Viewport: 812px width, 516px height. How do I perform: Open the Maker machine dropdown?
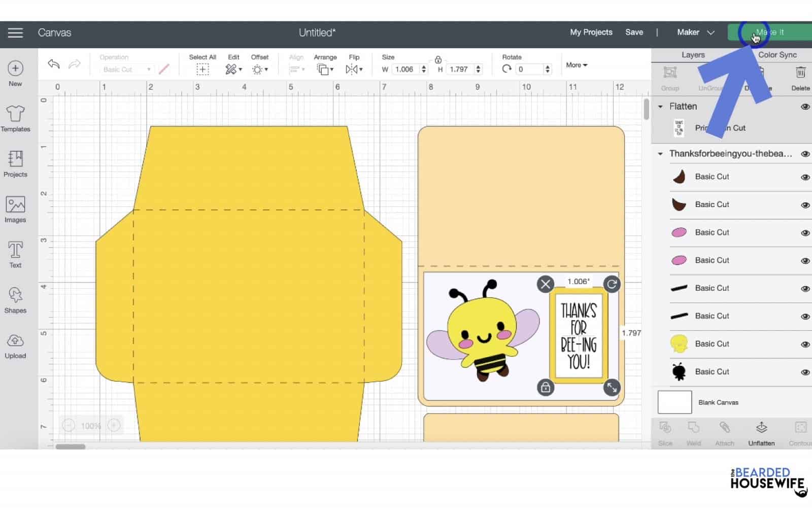click(x=695, y=32)
